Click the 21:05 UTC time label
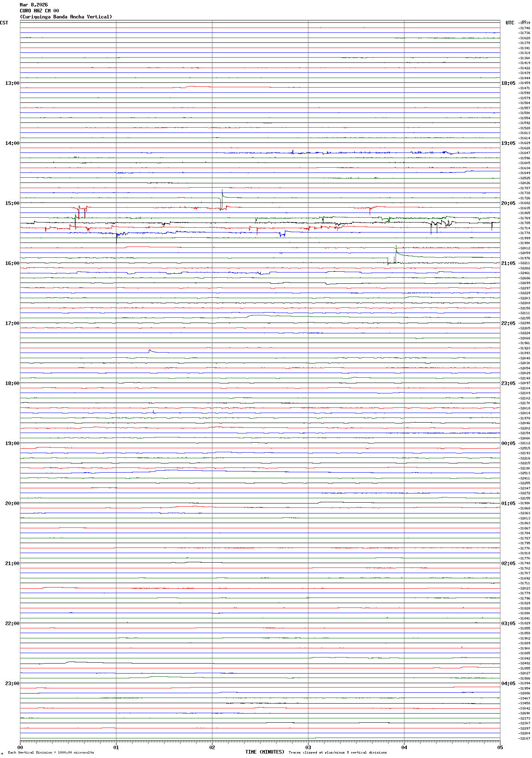Viewport: 532px width, 758px height. pos(508,263)
